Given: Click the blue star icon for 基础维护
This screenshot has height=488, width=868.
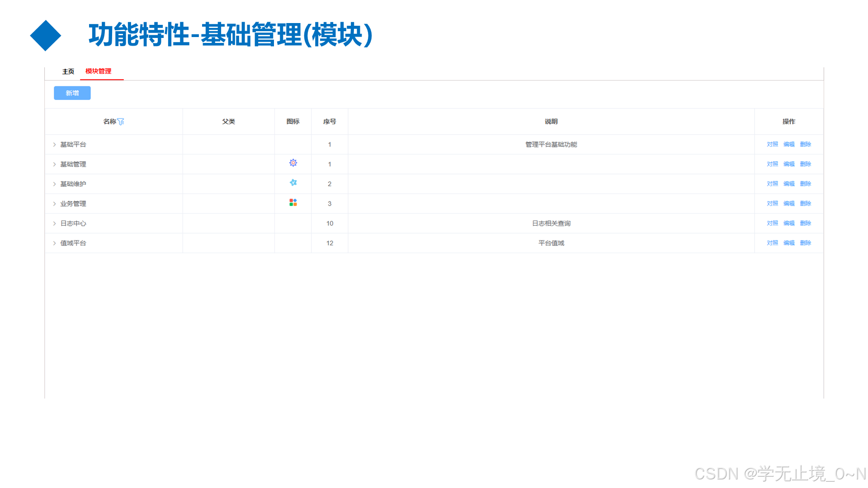Looking at the screenshot, I should pos(293,183).
